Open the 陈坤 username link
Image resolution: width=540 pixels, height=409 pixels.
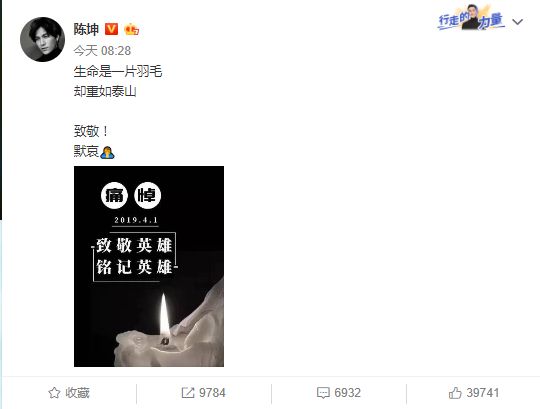[86, 29]
